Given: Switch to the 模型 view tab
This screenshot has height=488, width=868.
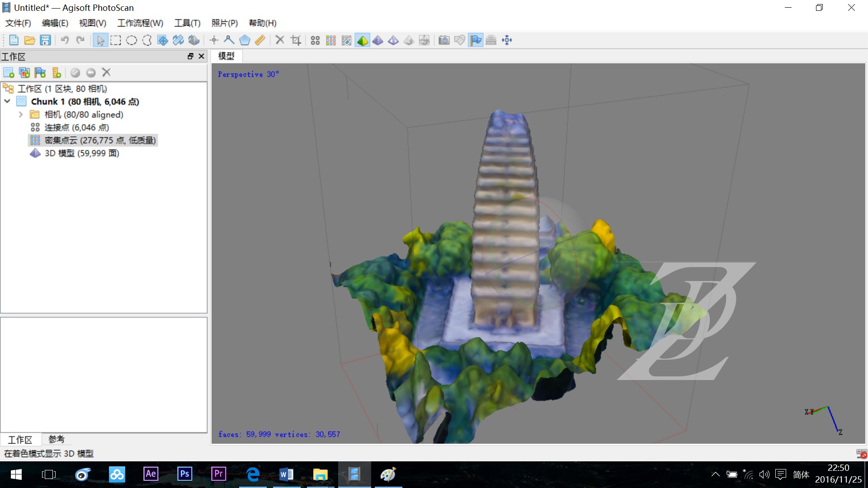Looking at the screenshot, I should (x=226, y=56).
